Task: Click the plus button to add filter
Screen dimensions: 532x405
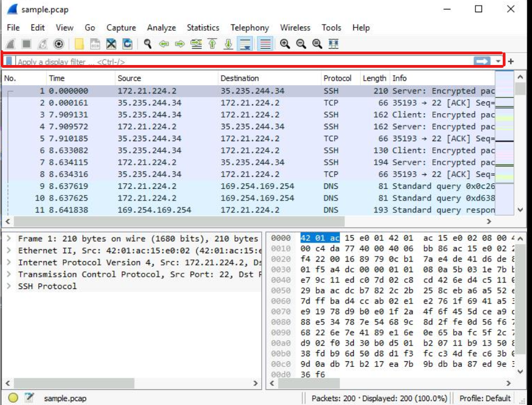Action: pos(512,60)
